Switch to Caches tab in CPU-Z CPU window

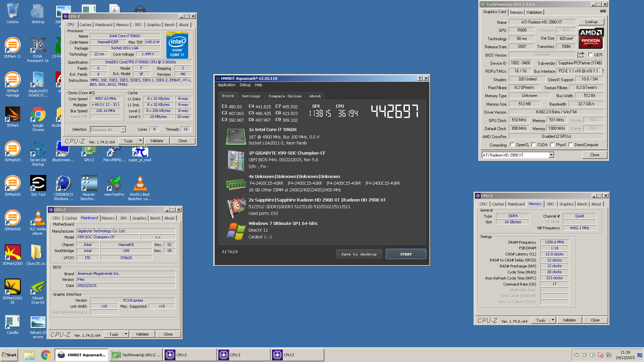[x=85, y=25]
